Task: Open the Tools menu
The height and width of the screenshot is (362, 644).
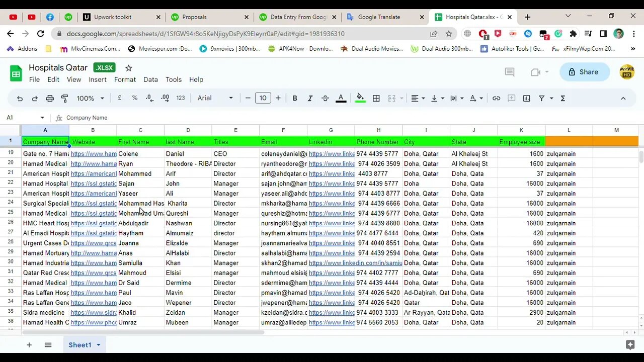Action: point(174,79)
